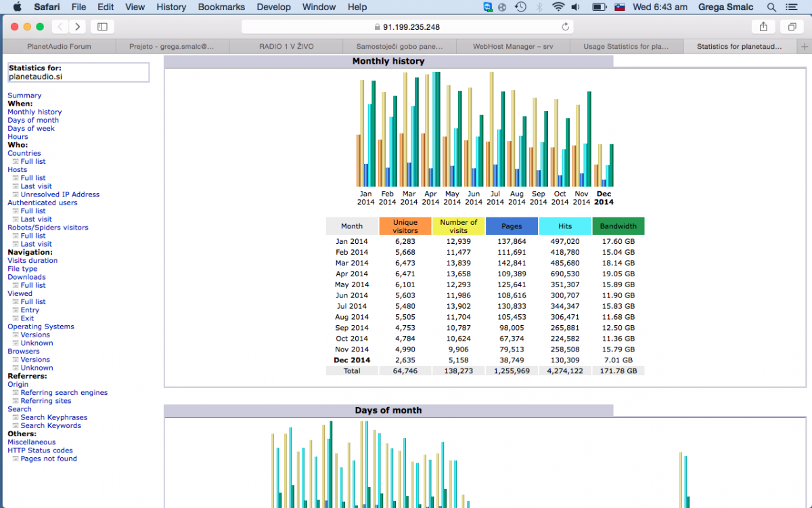Image resolution: width=812 pixels, height=508 pixels.
Task: Click Safari back navigation arrow
Action: point(60,26)
